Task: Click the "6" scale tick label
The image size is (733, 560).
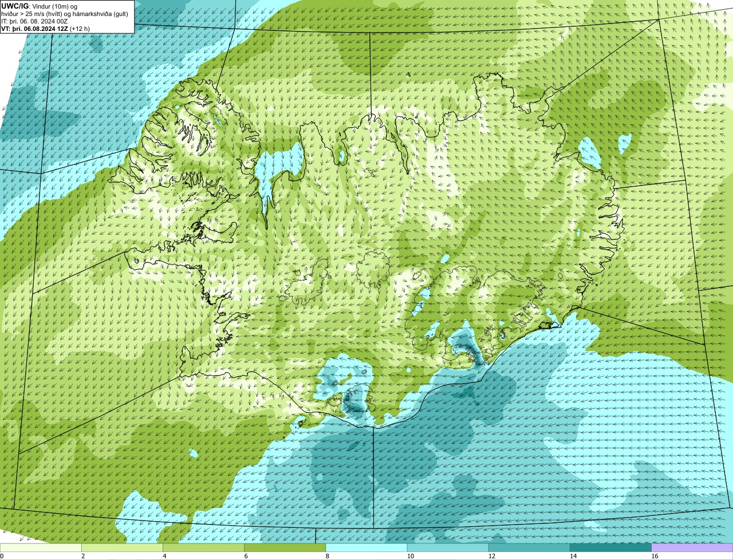Action: (246, 556)
